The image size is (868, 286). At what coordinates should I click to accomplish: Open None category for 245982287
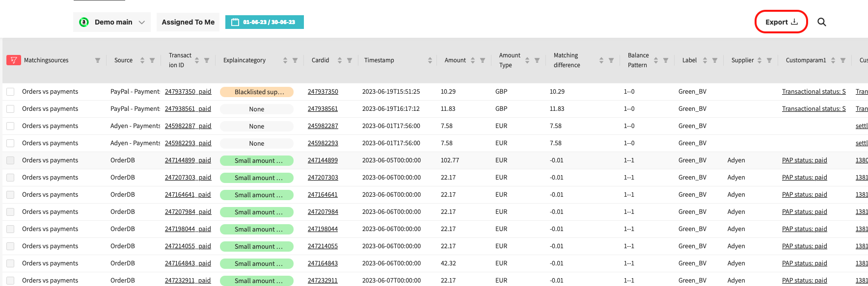257,126
